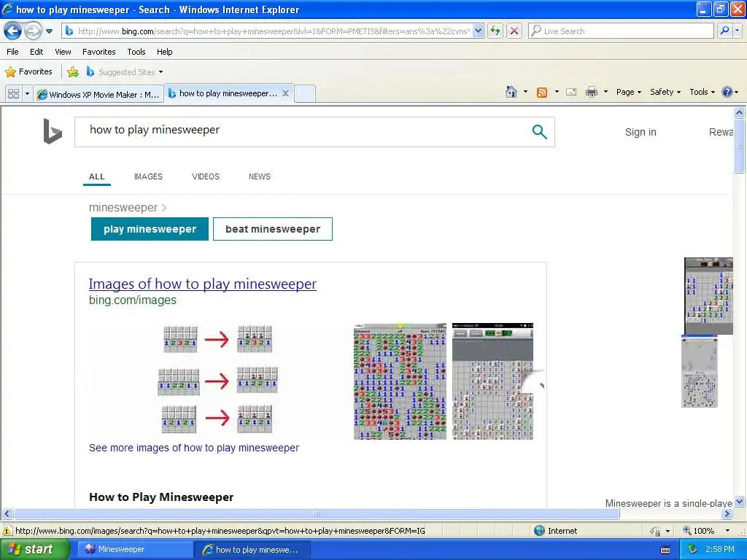Open the Tools command bar menu
747x560 pixels.
(702, 92)
